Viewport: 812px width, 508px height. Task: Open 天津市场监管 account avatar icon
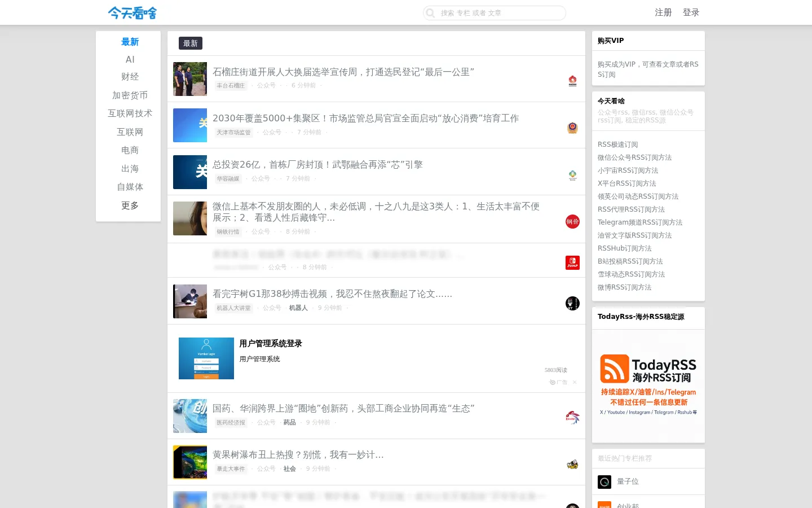572,128
